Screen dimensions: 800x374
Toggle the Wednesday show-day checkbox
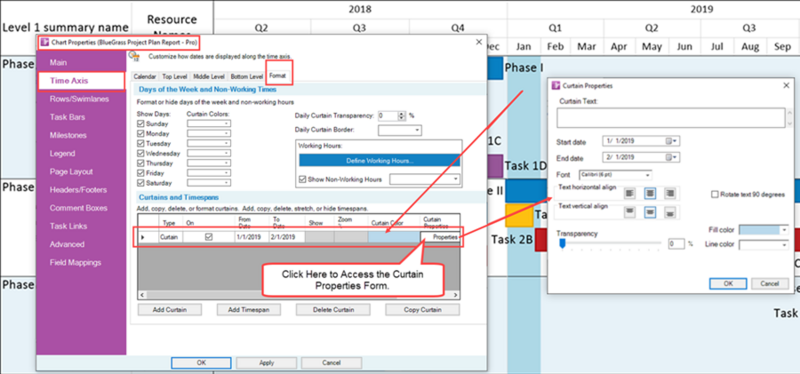coord(141,153)
